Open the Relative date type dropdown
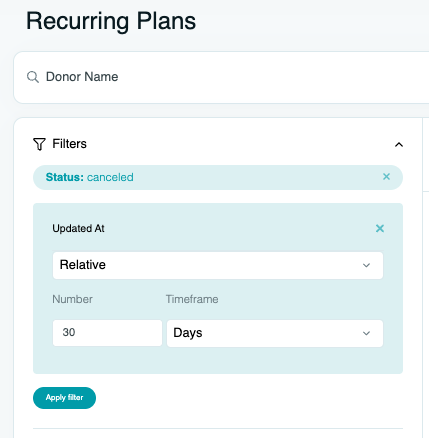Screen dimensions: 429x438 click(x=218, y=265)
